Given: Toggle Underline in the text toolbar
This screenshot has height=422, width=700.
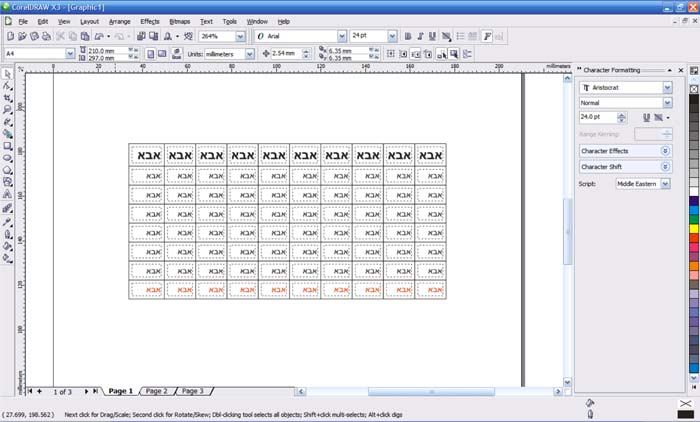Looking at the screenshot, I should 432,36.
